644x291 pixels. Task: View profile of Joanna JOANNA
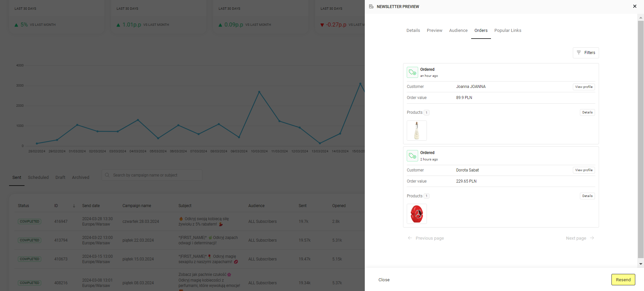coord(584,87)
